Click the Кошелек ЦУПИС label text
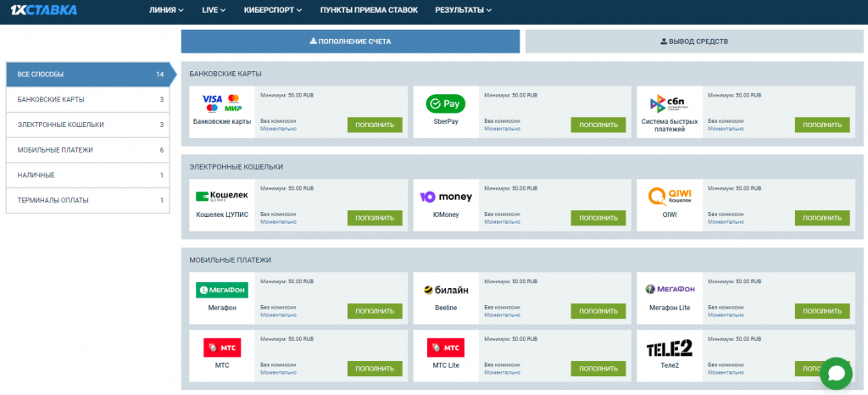Screen dimensions: 868x395 pos(222,214)
